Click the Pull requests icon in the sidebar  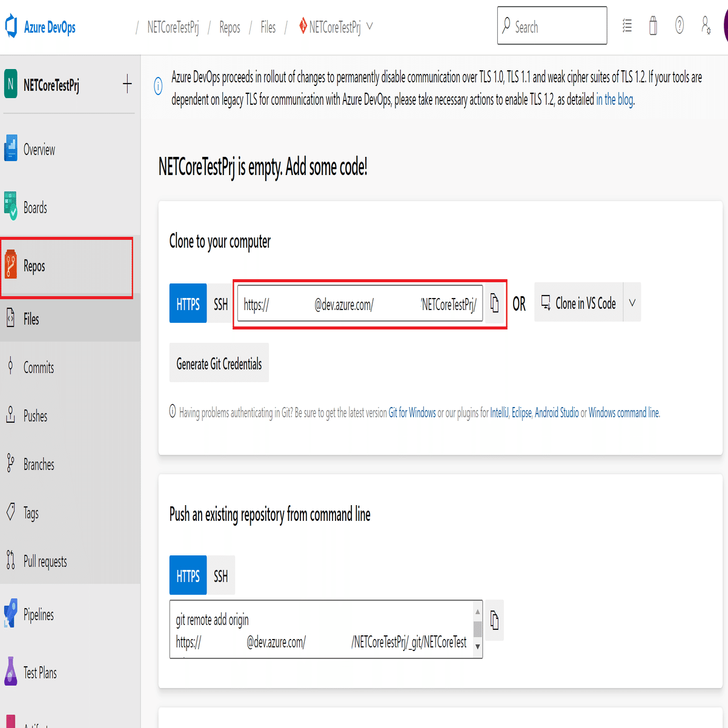(10, 560)
